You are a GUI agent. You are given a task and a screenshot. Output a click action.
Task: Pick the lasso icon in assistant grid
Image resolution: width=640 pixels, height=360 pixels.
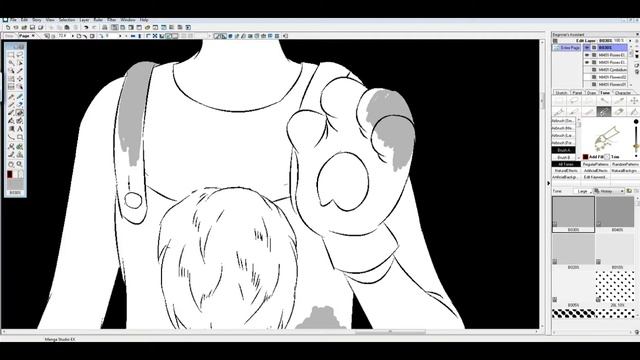point(574,100)
